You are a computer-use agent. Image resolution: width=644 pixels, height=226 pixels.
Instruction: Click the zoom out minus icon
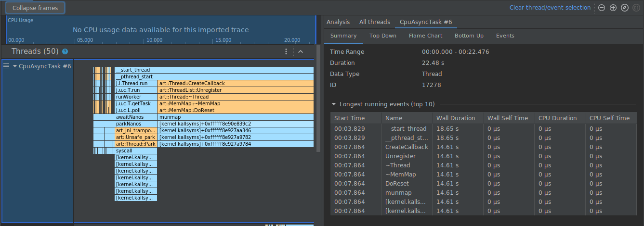pyautogui.click(x=601, y=8)
